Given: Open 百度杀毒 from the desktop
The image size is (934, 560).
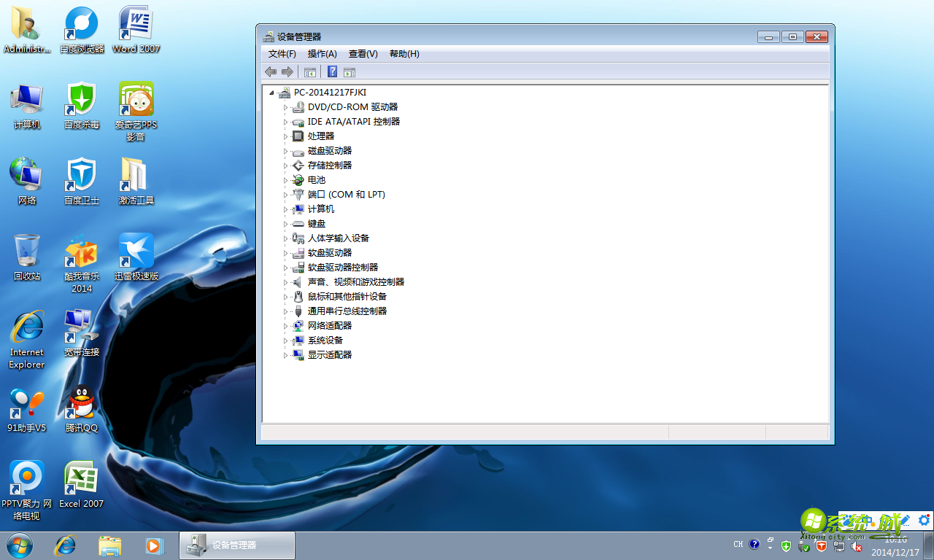Looking at the screenshot, I should [81, 98].
